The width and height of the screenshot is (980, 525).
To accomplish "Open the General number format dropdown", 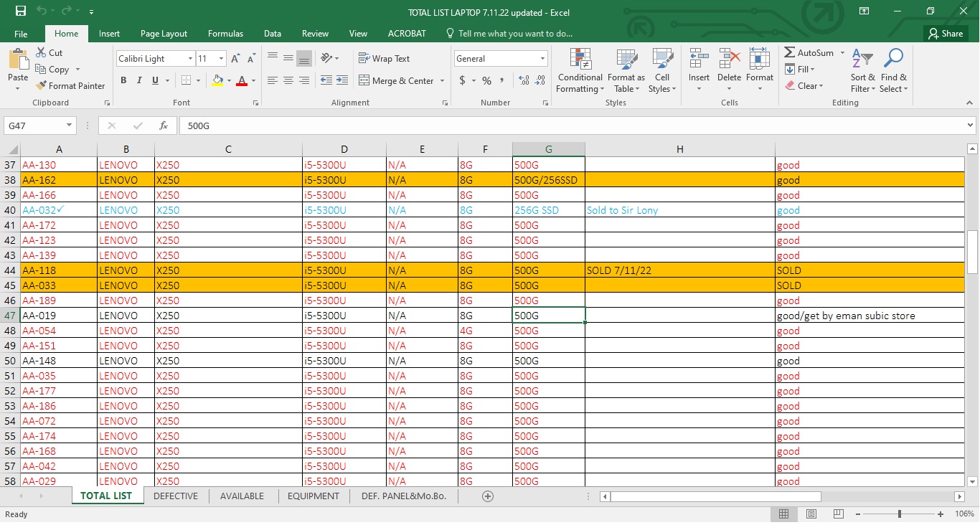I will click(x=542, y=59).
